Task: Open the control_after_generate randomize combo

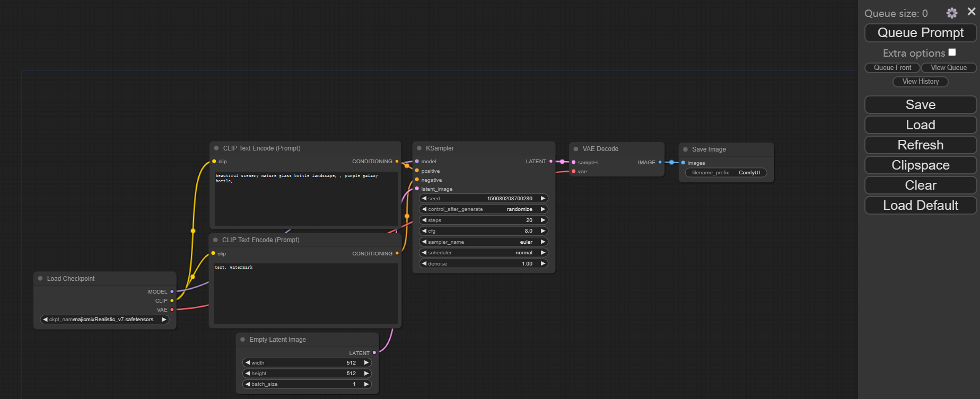Action: coord(484,209)
